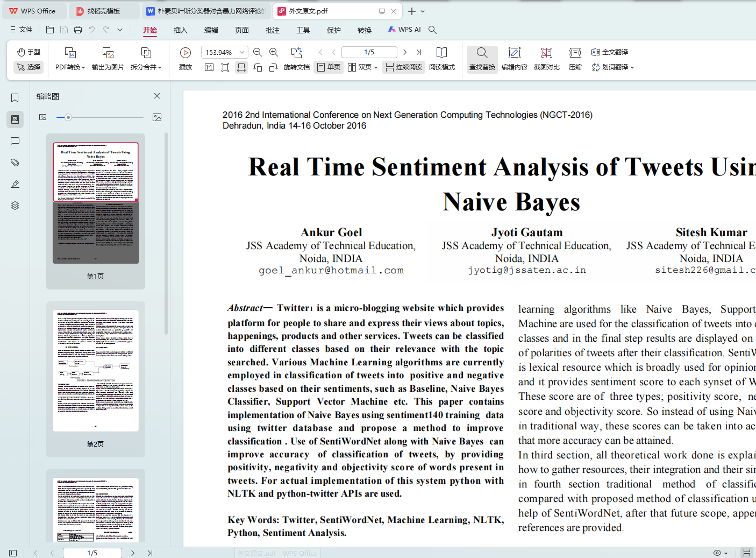Viewport: 756px width, 558px height.
Task: Open search with the magnifier beside WPS AI
Action: pyautogui.click(x=432, y=30)
